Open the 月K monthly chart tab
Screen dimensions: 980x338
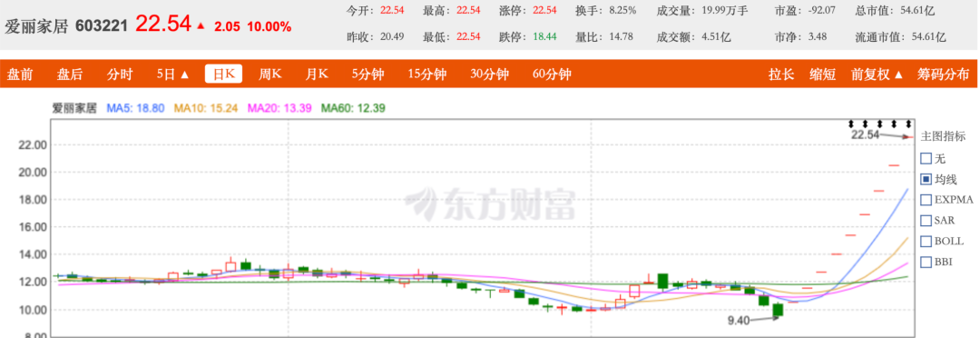point(317,75)
